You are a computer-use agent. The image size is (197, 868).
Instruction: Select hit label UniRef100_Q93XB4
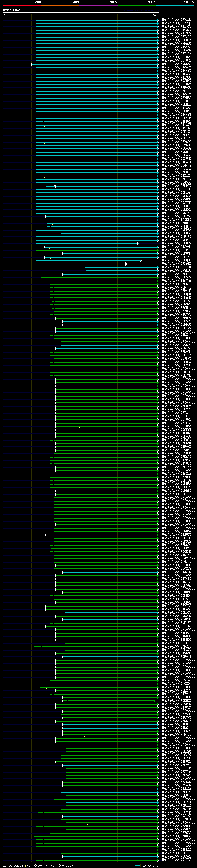pyautogui.click(x=177, y=267)
